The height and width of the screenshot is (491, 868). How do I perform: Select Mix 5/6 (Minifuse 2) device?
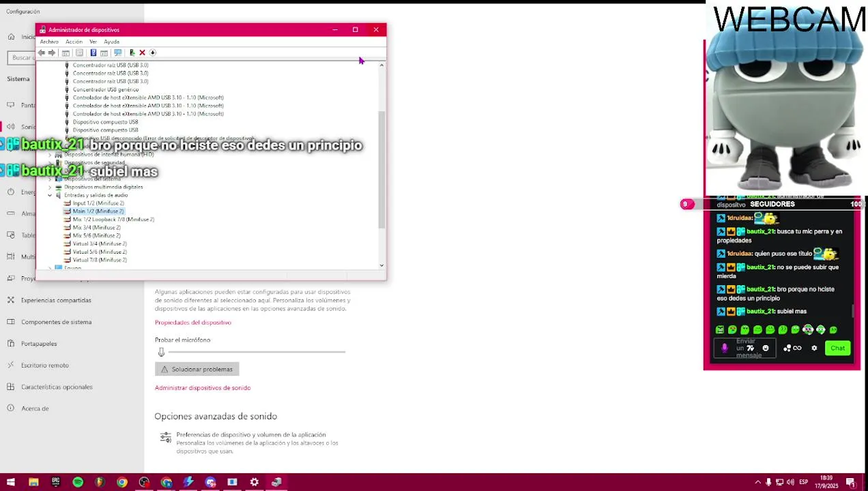click(96, 236)
